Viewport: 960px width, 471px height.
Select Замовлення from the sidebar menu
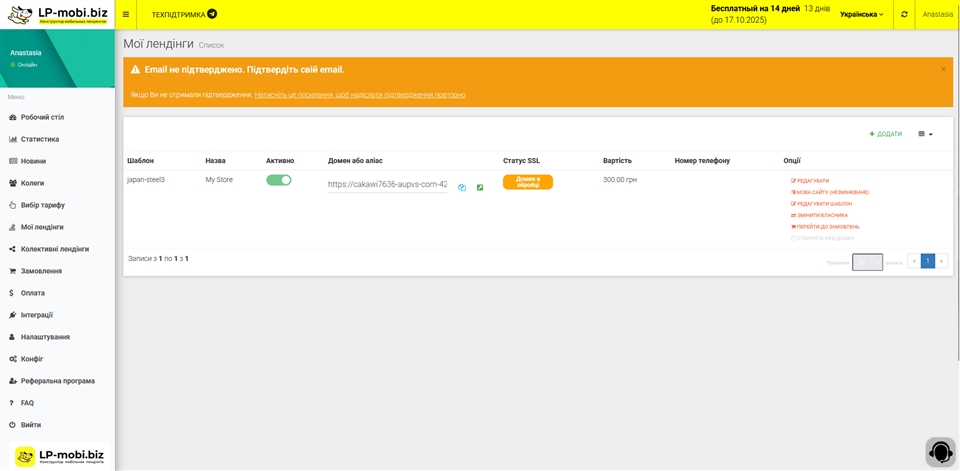tap(41, 271)
